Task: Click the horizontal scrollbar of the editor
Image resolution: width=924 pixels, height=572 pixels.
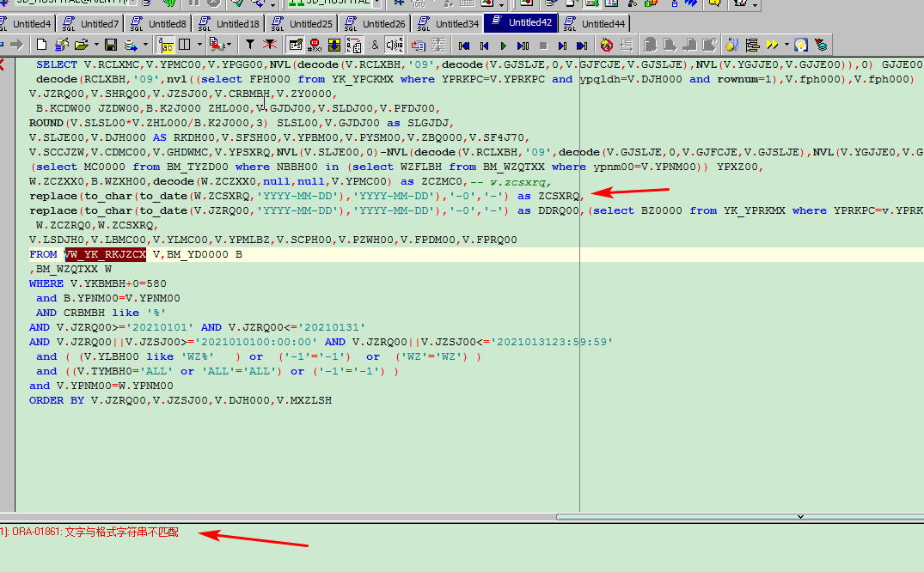Action: point(739,517)
